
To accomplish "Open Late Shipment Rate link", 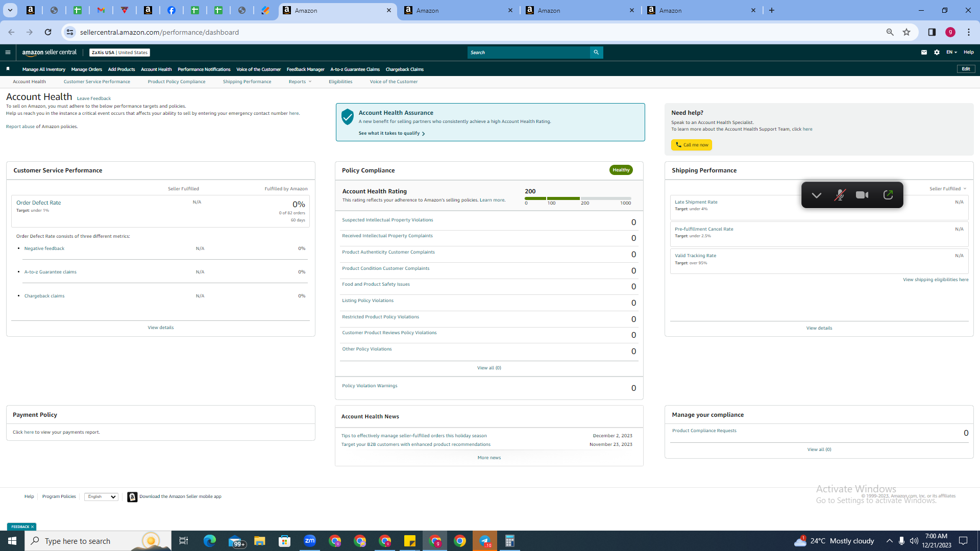I will pyautogui.click(x=696, y=202).
